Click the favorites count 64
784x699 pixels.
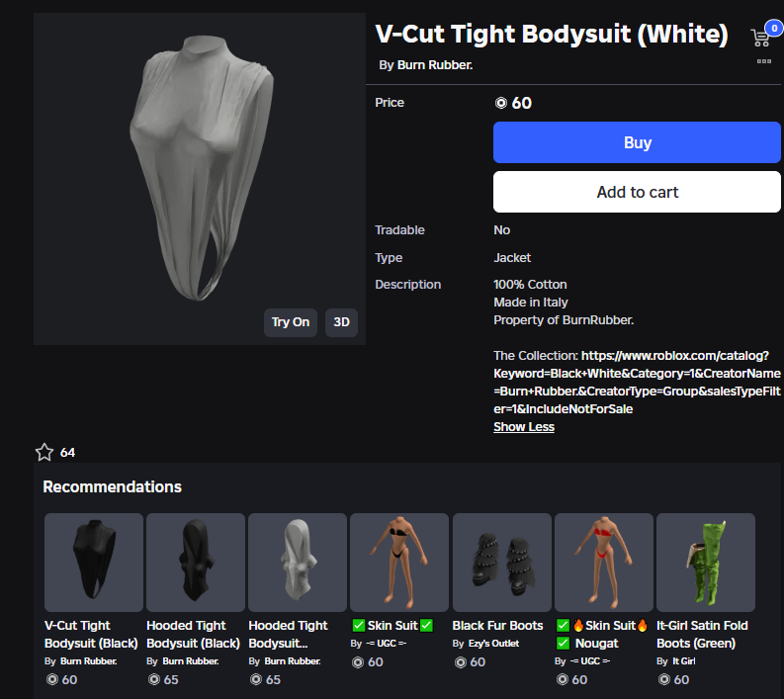[67, 453]
